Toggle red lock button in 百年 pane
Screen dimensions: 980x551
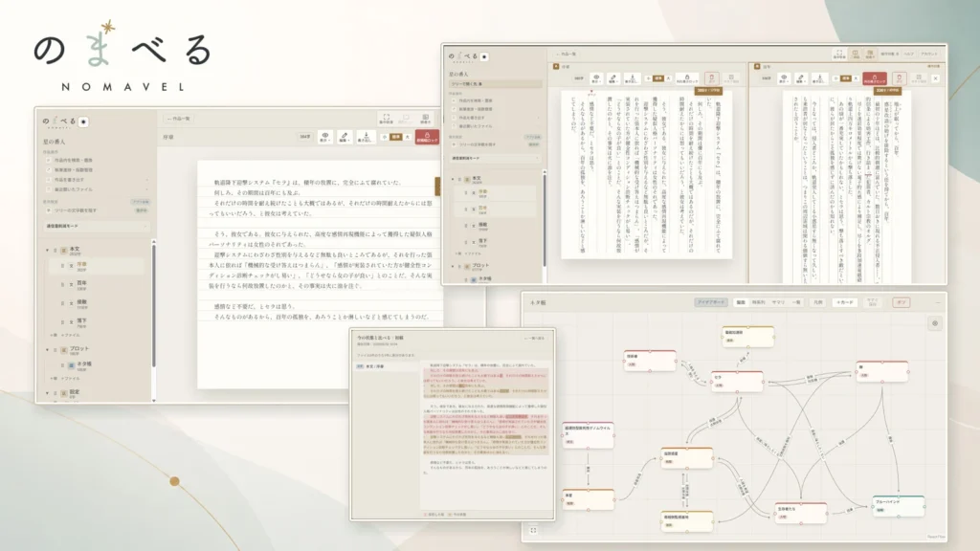tap(875, 78)
